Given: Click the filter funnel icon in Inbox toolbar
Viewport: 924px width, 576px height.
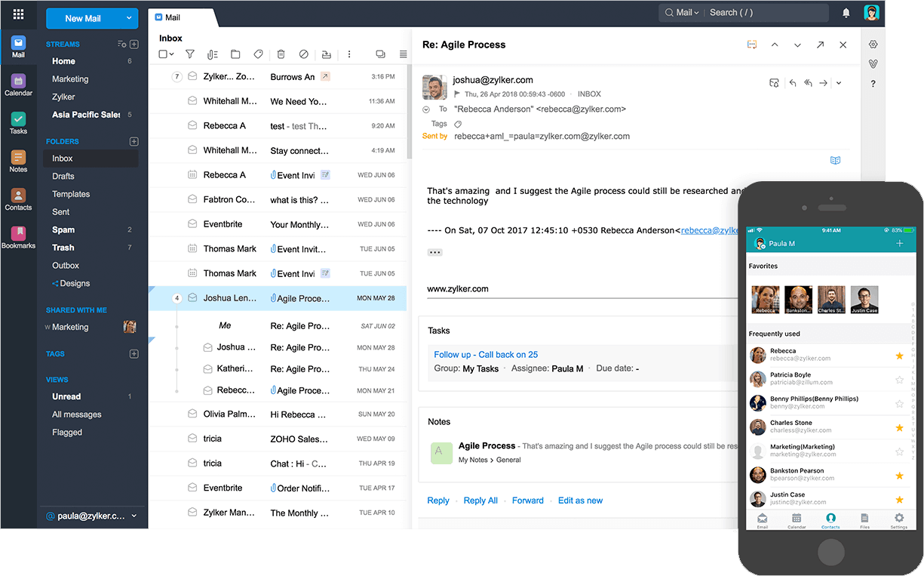Looking at the screenshot, I should tap(190, 54).
